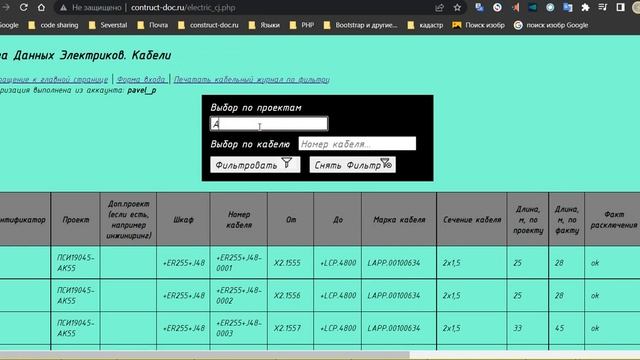Click the blue document translate extension icon
640x360 pixels.
(x=568, y=7)
